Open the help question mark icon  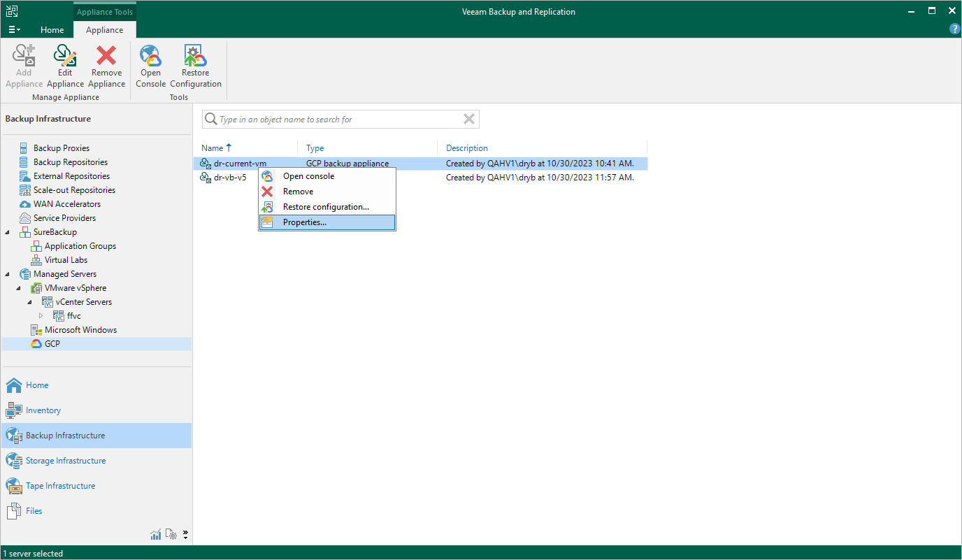point(954,29)
